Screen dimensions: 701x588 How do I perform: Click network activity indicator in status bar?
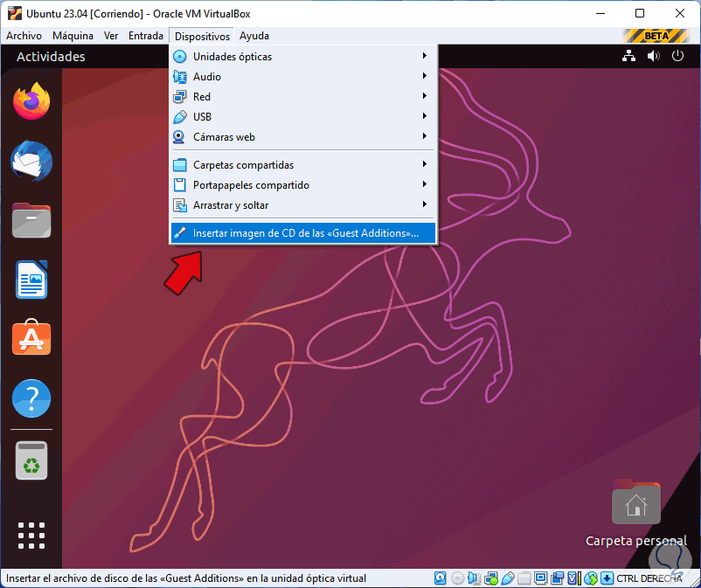(x=491, y=578)
